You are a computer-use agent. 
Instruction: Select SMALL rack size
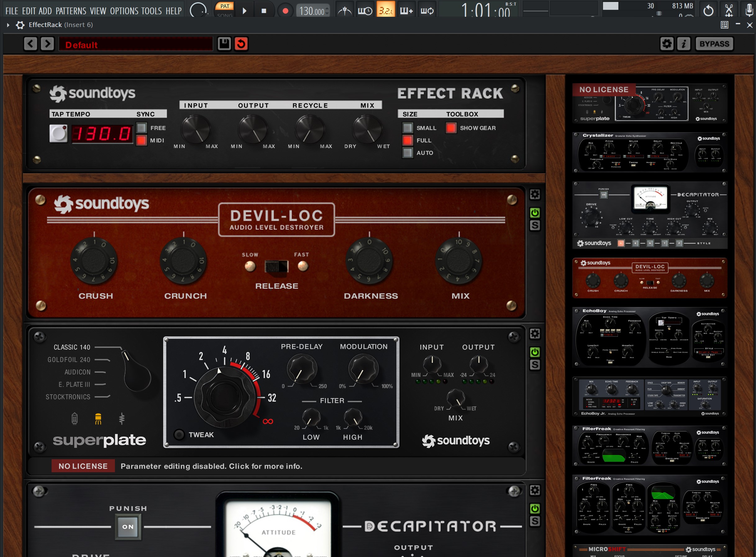pos(407,128)
